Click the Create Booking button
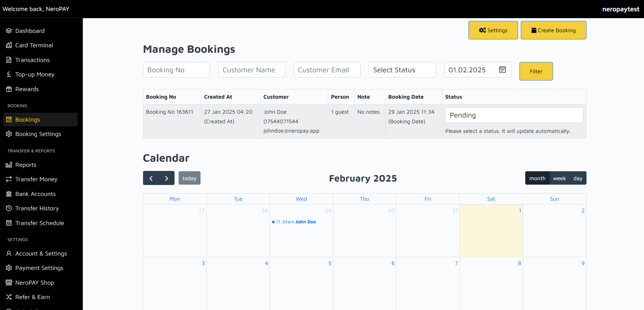 coord(553,30)
